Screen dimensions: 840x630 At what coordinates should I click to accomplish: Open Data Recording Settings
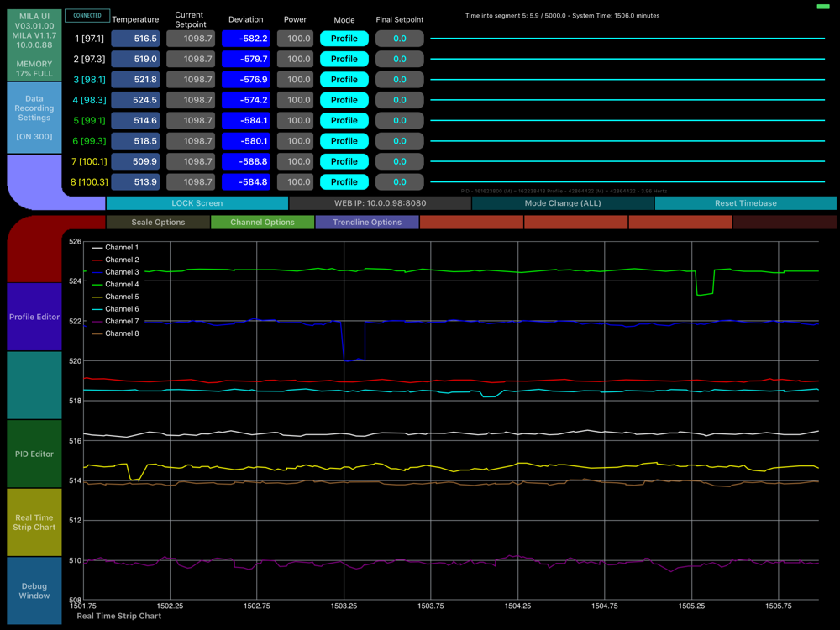pos(34,118)
